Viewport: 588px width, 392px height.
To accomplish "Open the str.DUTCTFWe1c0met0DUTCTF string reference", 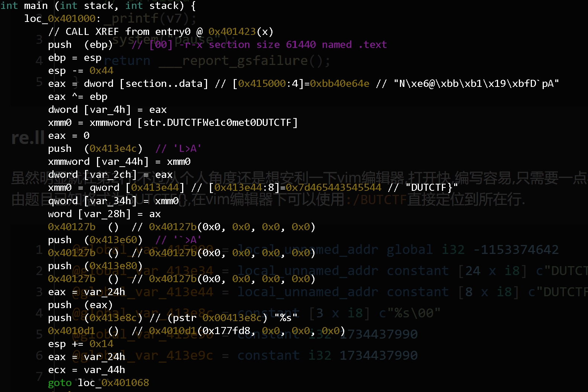I will (217, 123).
